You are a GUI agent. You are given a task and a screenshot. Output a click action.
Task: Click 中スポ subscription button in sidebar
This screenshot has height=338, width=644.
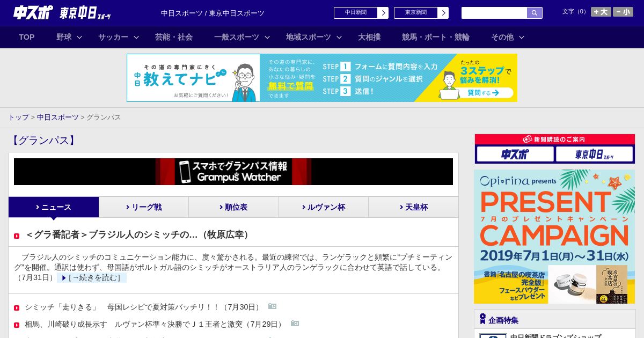tap(515, 154)
